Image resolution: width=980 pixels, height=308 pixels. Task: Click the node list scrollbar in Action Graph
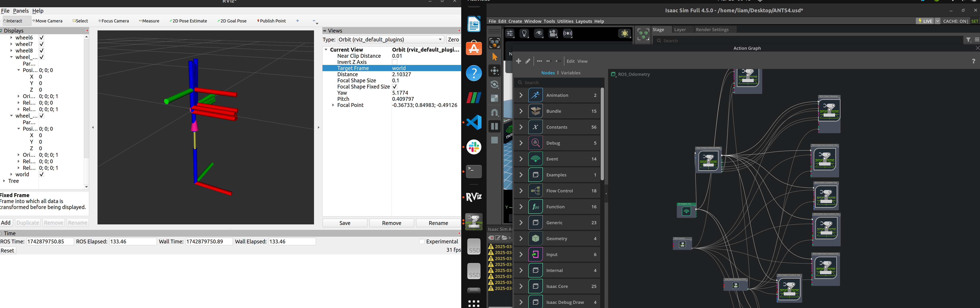602,134
